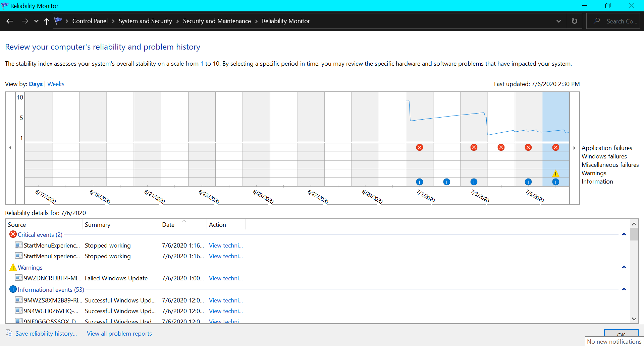Click the flag icon in the address bar
Image resolution: width=644 pixels, height=346 pixels.
pos(58,21)
